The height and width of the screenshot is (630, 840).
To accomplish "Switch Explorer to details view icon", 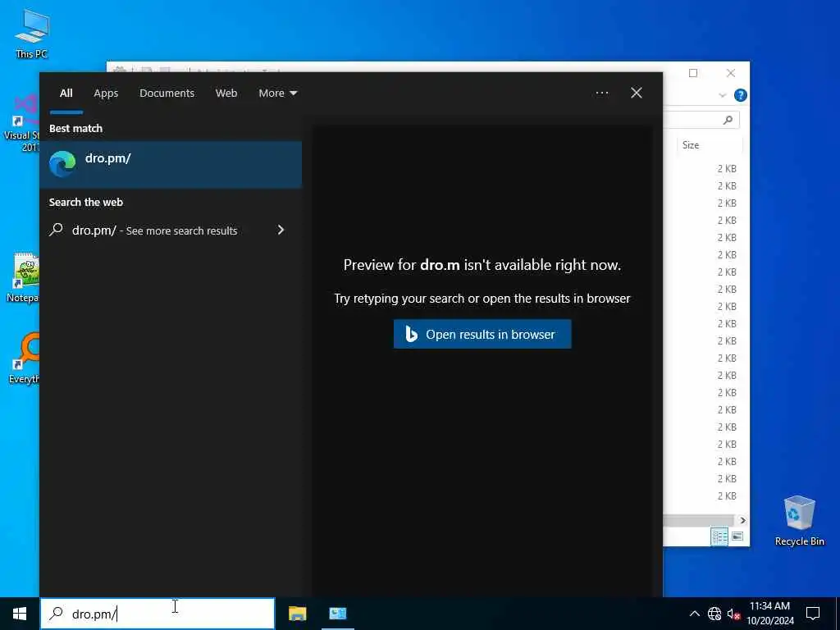I will pyautogui.click(x=719, y=536).
